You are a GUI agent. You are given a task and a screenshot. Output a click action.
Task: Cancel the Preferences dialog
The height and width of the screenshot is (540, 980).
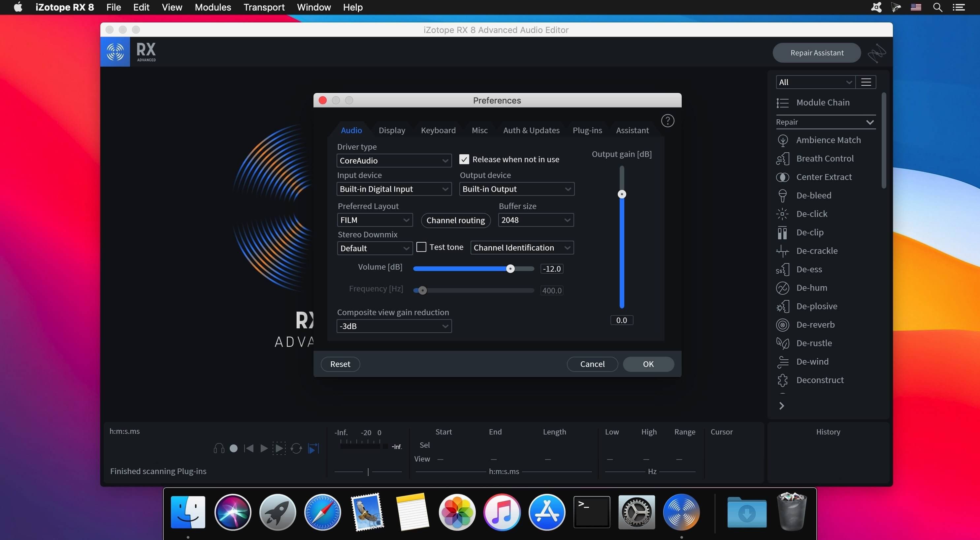coord(592,364)
